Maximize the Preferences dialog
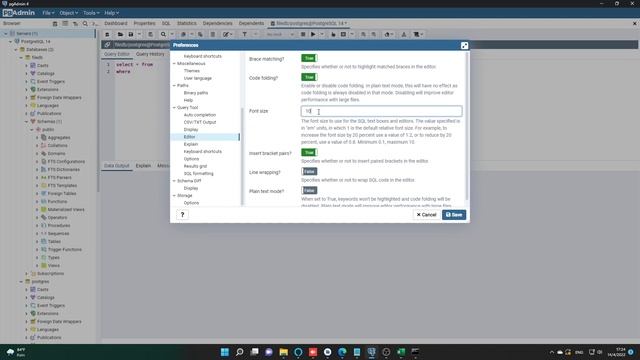Image resolution: width=640 pixels, height=360 pixels. click(x=464, y=45)
